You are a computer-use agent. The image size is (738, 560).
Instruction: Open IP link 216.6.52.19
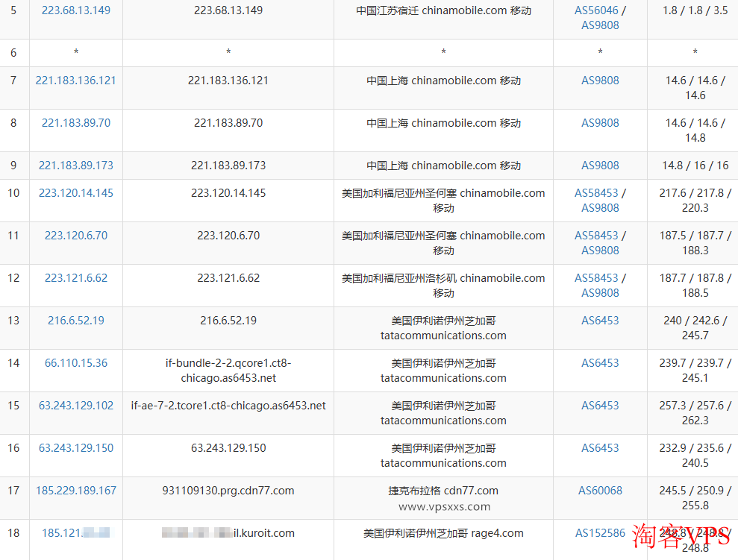76,321
